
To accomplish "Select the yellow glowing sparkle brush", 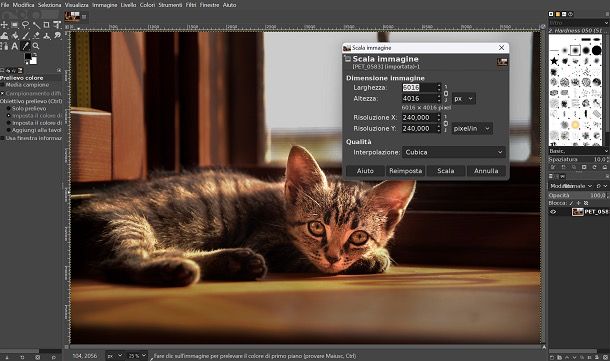I will coord(575,125).
